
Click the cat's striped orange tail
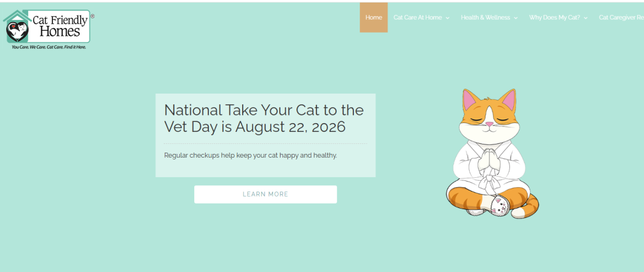tap(527, 207)
